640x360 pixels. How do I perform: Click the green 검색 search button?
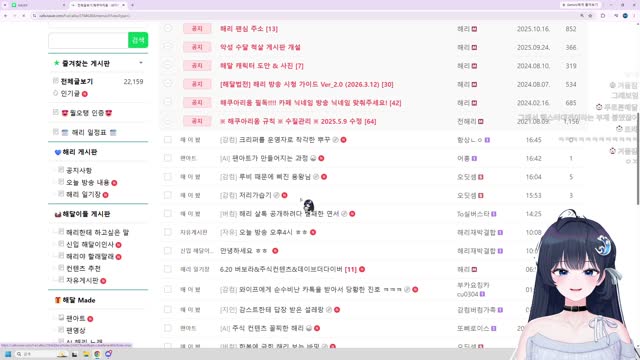[138, 40]
